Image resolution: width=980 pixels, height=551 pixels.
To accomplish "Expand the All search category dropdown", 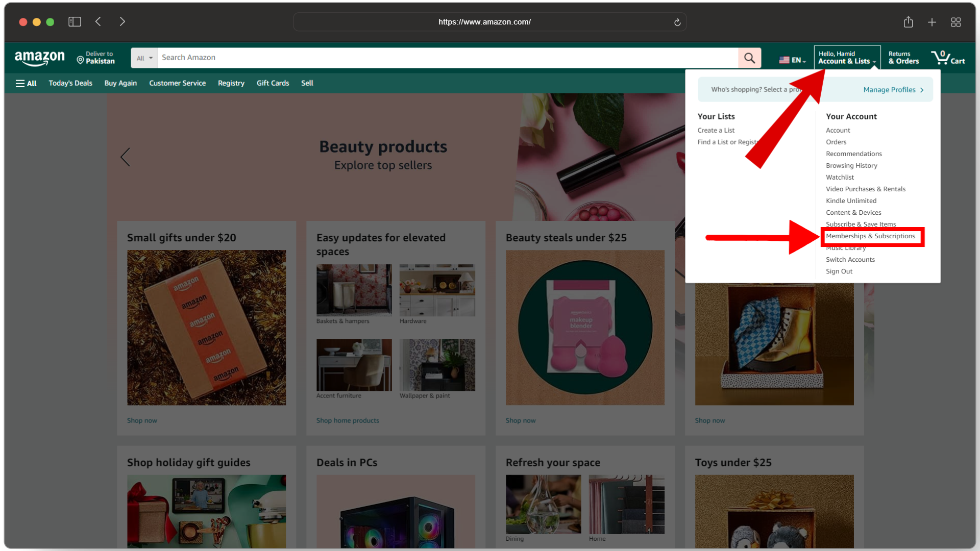I will click(x=144, y=58).
